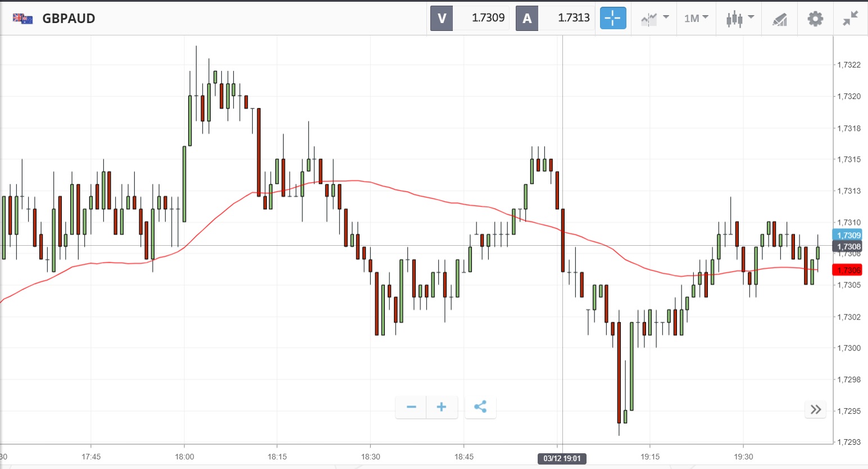Open the compare chart dropdown

pos(655,19)
